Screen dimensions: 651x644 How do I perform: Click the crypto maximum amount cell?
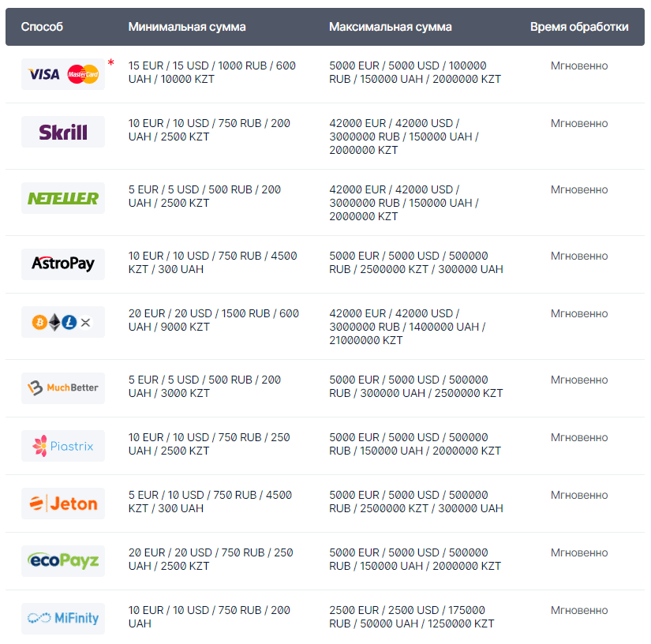[x=407, y=327]
